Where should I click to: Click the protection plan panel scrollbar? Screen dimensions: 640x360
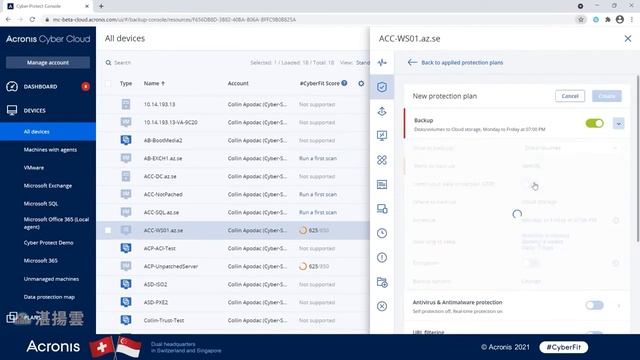pyautogui.click(x=637, y=159)
